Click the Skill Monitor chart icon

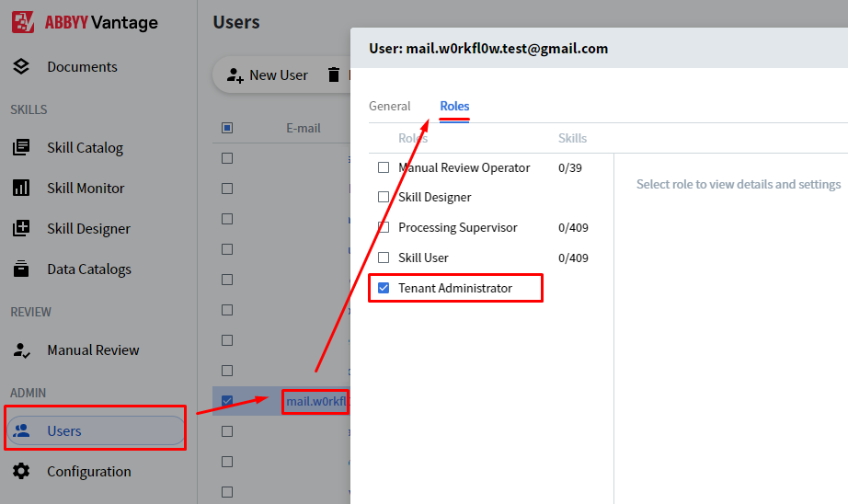[21, 188]
